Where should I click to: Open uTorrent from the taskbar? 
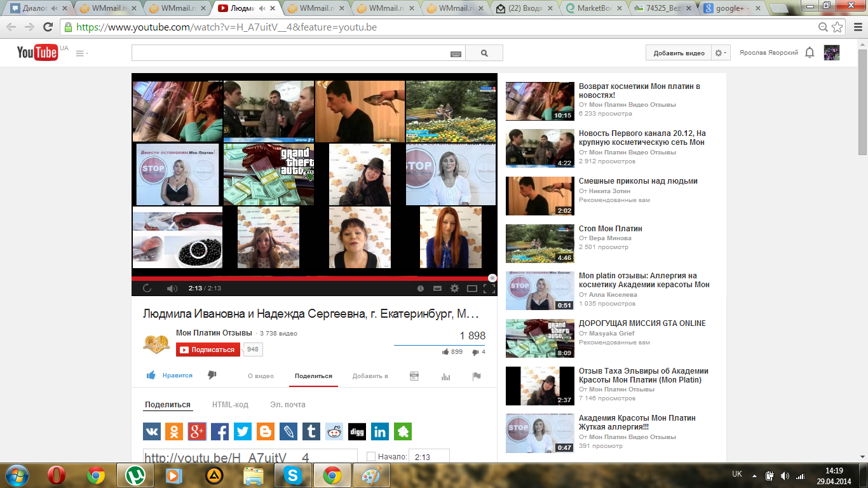[x=134, y=475]
